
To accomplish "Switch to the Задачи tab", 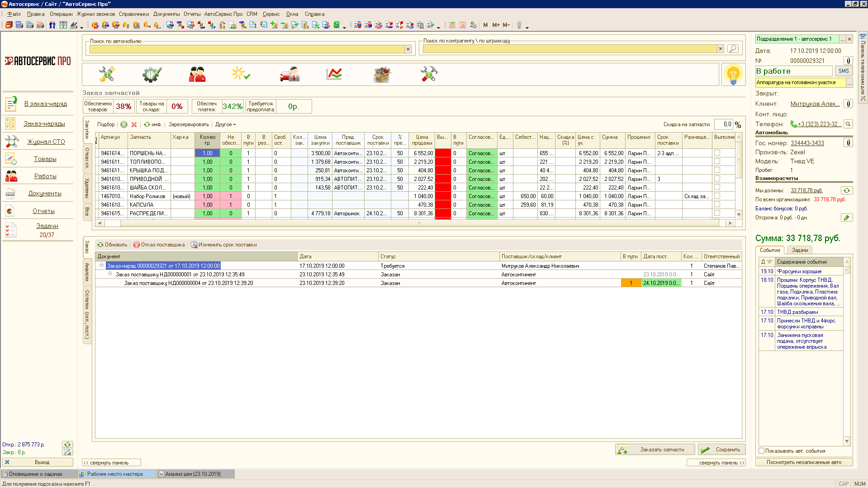I will [800, 250].
